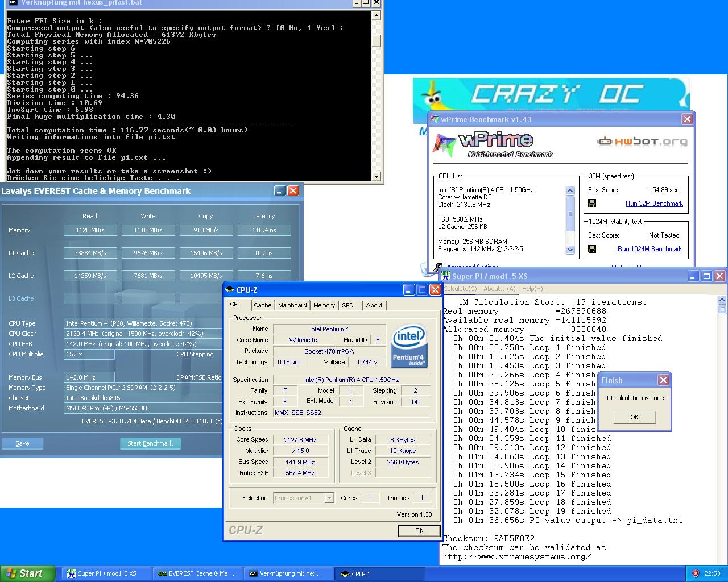Click Super PI output scrollbar up arrow
This screenshot has height=582, width=728.
point(722,300)
